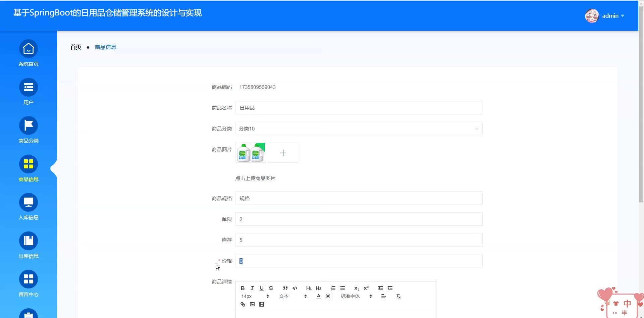Open the admin user menu
Viewport: 644px width, 318px height.
(x=613, y=16)
